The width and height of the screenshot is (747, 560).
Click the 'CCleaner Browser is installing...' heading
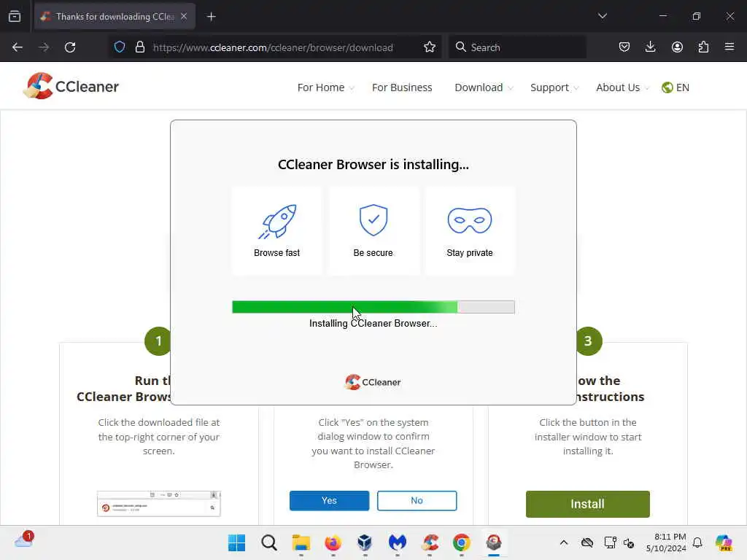373,164
